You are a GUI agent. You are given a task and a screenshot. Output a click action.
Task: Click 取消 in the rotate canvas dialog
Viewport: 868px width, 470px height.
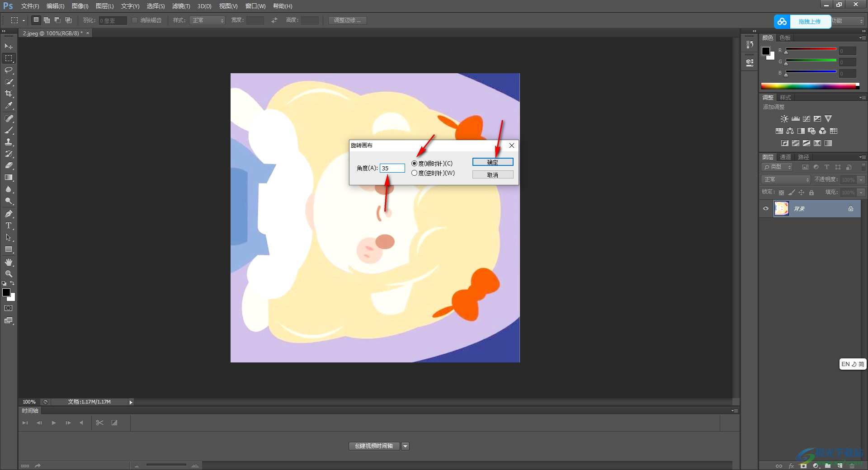[493, 175]
